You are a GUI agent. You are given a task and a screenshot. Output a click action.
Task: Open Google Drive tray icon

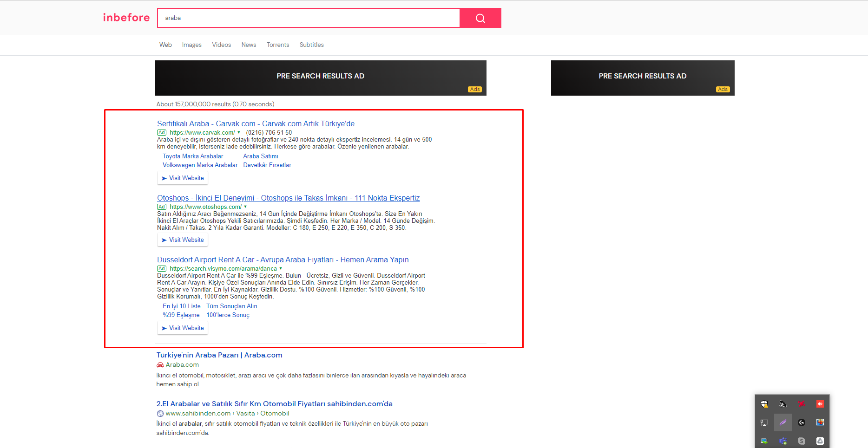(x=820, y=441)
